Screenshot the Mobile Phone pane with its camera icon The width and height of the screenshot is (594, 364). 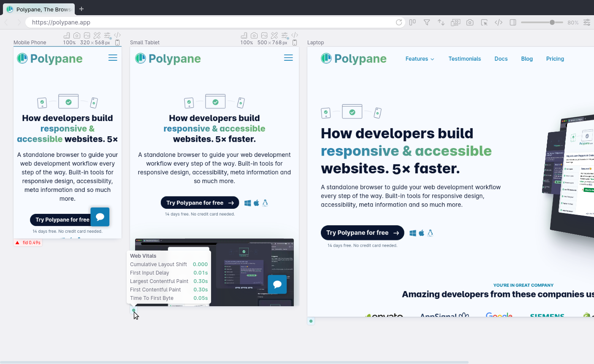tap(77, 35)
